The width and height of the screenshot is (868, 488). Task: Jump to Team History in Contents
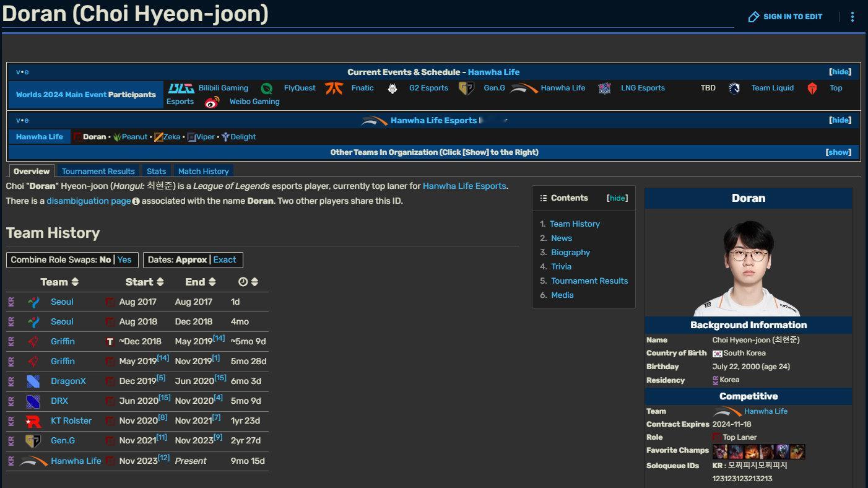(x=575, y=224)
